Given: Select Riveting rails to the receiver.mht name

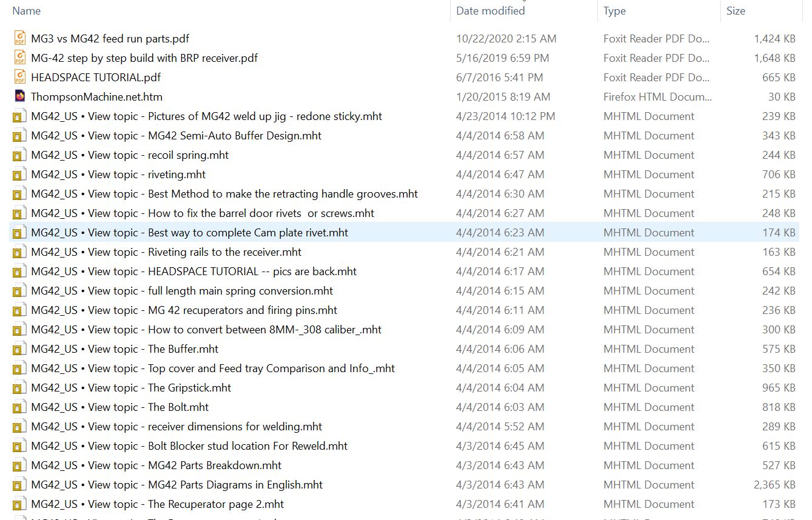Looking at the screenshot, I should tap(166, 252).
